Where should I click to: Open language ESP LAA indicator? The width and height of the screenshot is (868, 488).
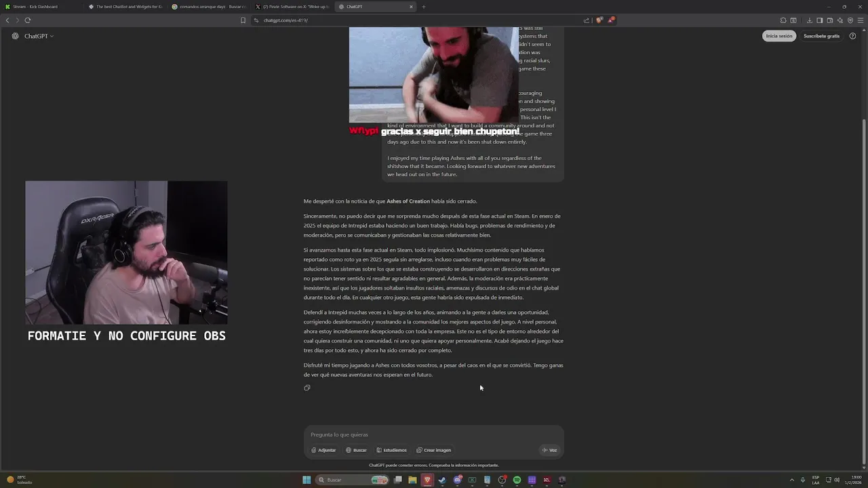816,480
